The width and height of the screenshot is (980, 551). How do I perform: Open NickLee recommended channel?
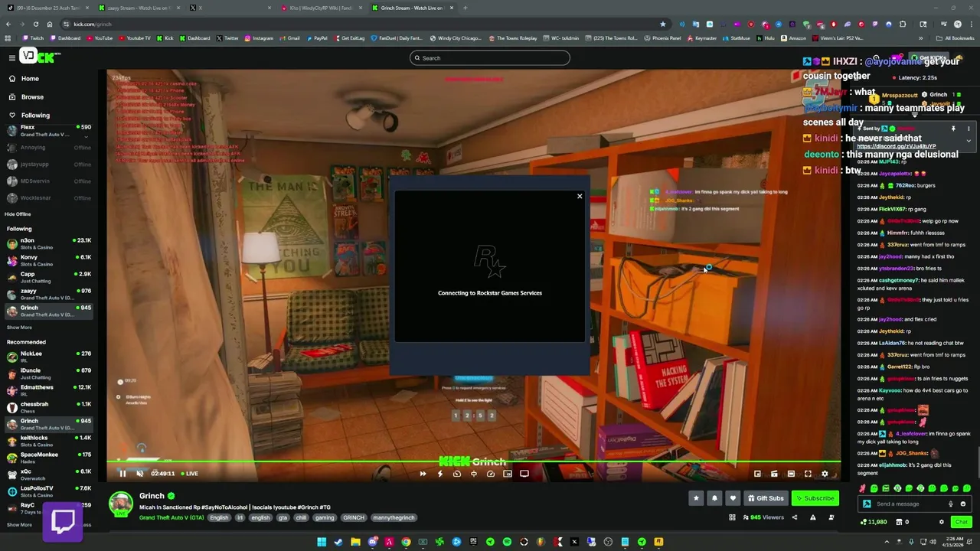tap(47, 357)
